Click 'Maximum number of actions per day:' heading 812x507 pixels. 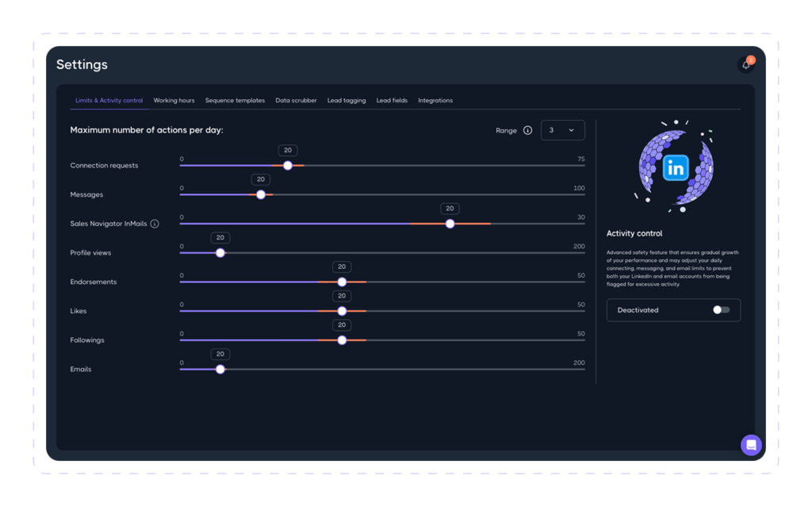(x=147, y=130)
